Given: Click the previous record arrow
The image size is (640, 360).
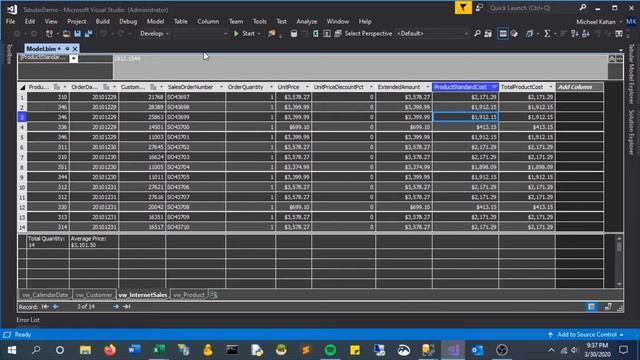Looking at the screenshot, I should 56,307.
